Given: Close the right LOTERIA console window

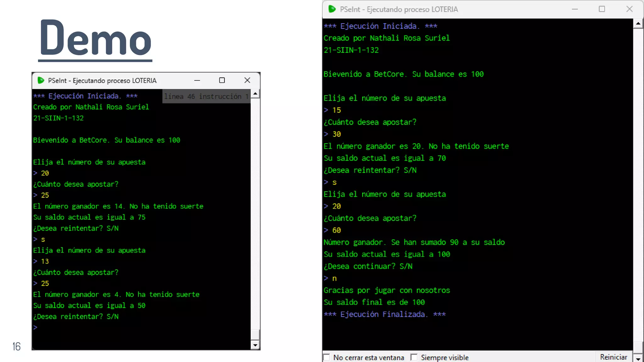Looking at the screenshot, I should pyautogui.click(x=629, y=9).
